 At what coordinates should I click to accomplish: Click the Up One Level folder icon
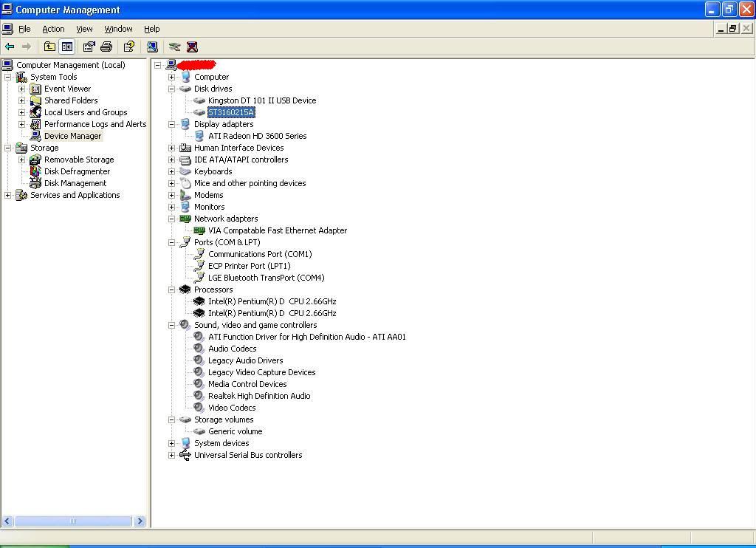click(49, 47)
